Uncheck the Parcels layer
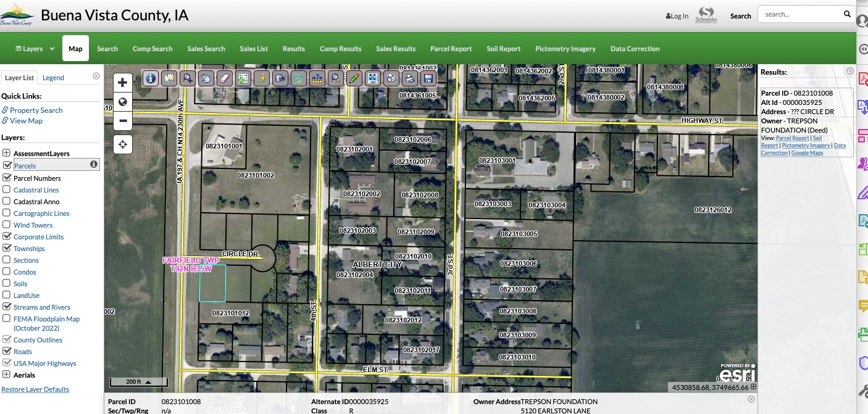868x414 pixels. click(7, 166)
